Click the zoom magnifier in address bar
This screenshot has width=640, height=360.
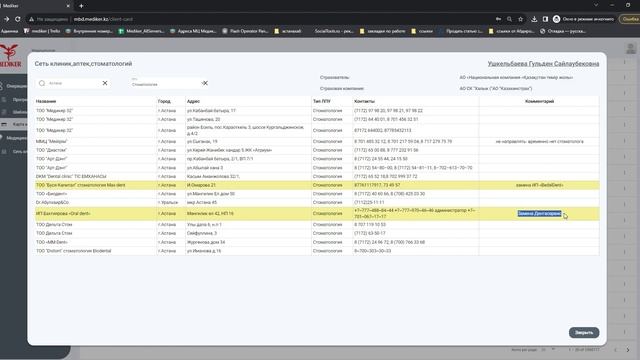pos(509,19)
